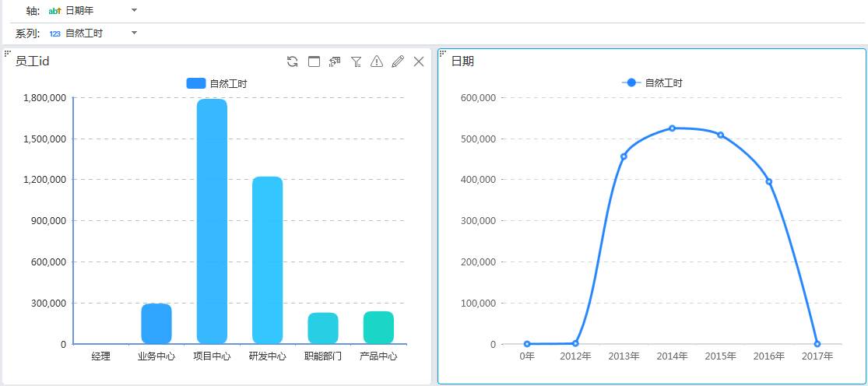
Task: Toggle 自然工时 legend in line chart
Action: (x=652, y=83)
